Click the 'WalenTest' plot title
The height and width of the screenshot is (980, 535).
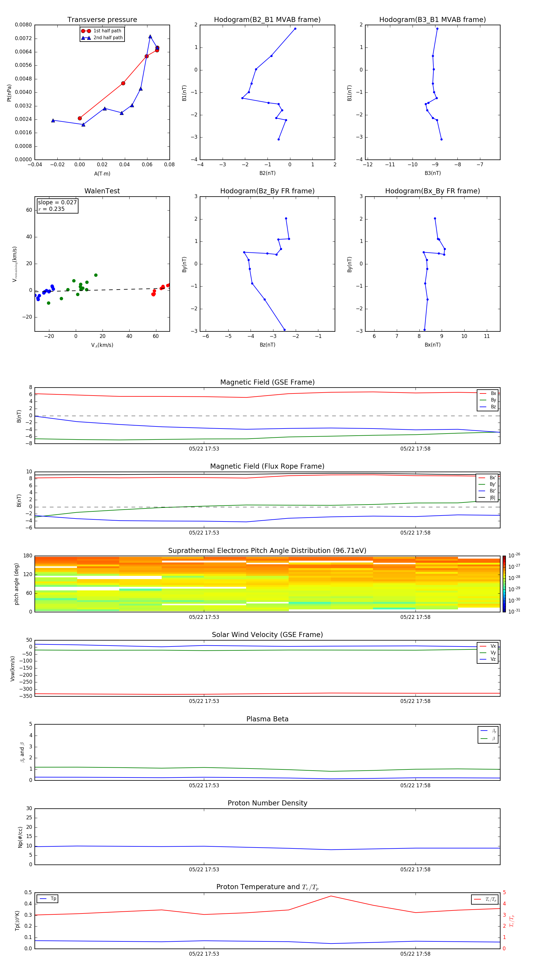(102, 191)
